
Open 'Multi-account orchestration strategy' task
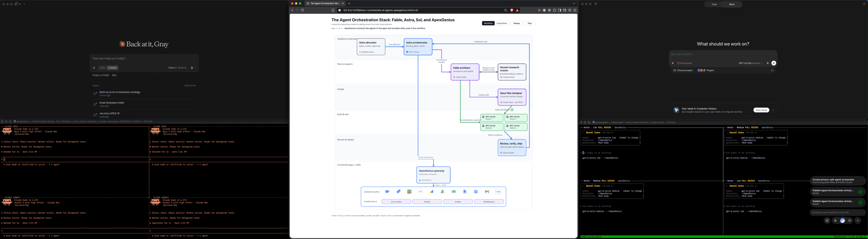[x=144, y=94]
